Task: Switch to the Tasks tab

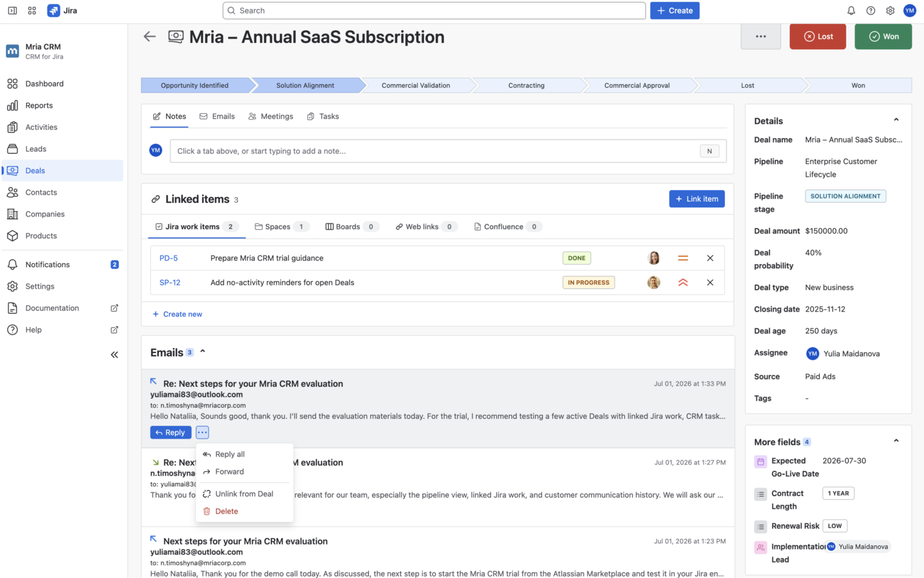Action: point(323,116)
